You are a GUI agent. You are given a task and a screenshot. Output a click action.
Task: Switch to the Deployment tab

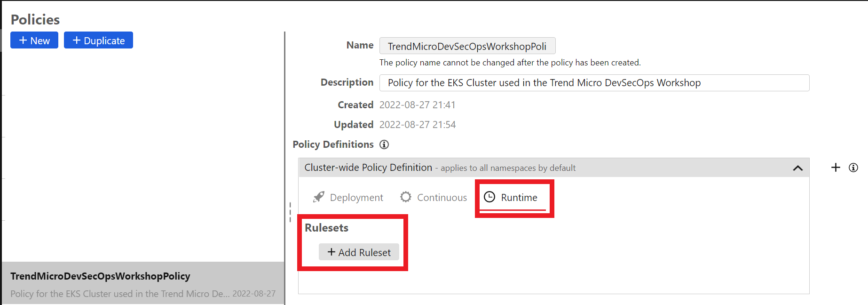point(348,197)
